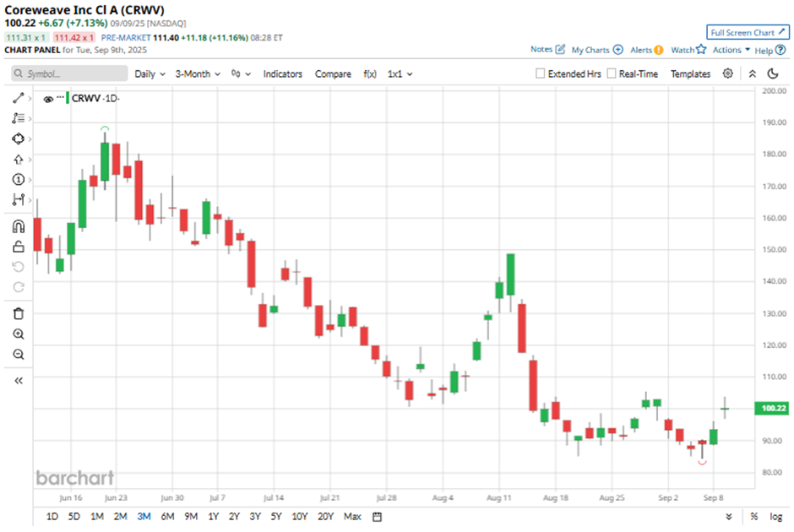
Task: Click the 100.22 current price label
Action: (773, 408)
